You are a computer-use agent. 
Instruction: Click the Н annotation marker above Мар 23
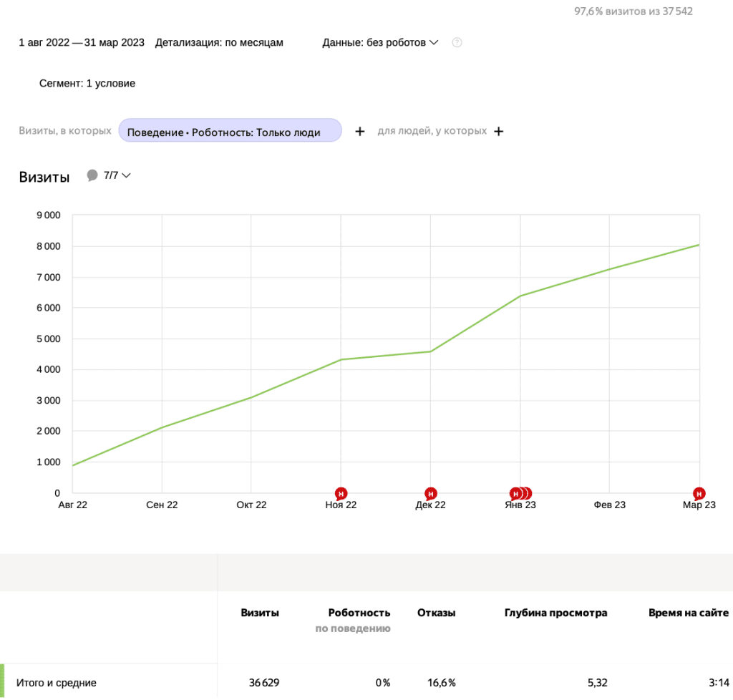tap(698, 492)
